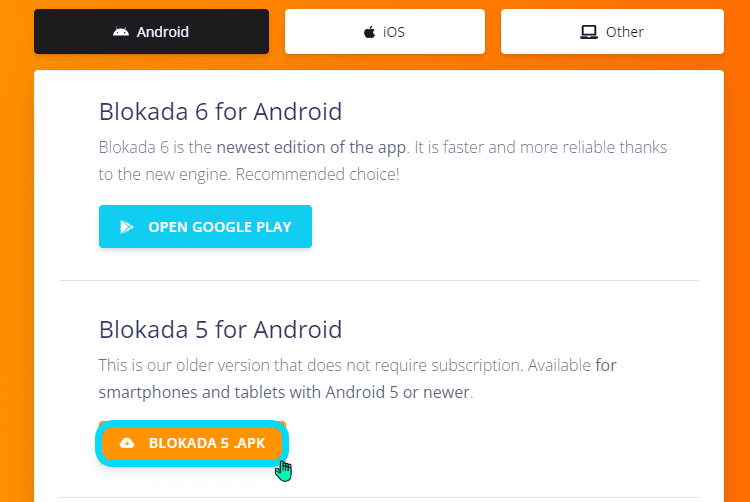The height and width of the screenshot is (502, 750).
Task: Click the laptop icon beside Other
Action: tap(589, 32)
